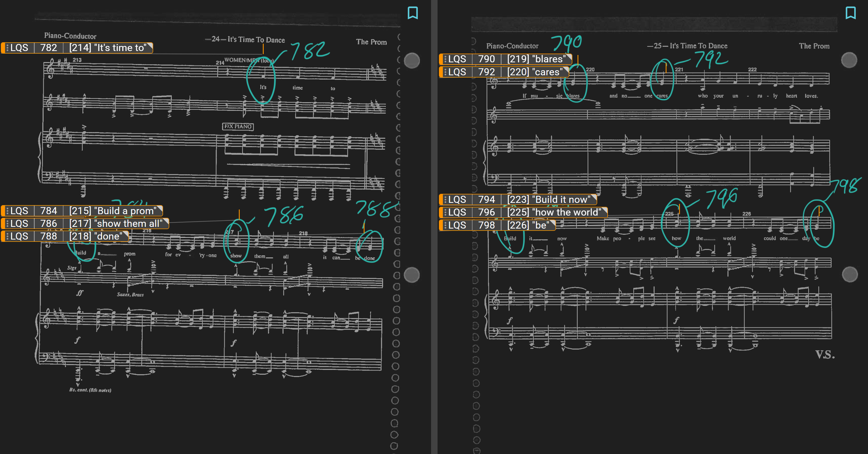Select the cue label [226] "be"

[x=528, y=225]
